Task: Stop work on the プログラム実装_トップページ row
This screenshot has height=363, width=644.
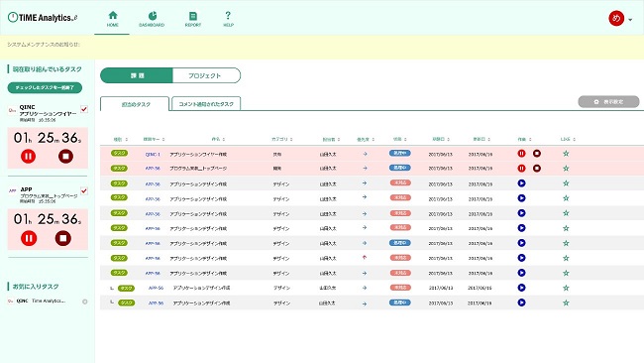Action: point(536,169)
